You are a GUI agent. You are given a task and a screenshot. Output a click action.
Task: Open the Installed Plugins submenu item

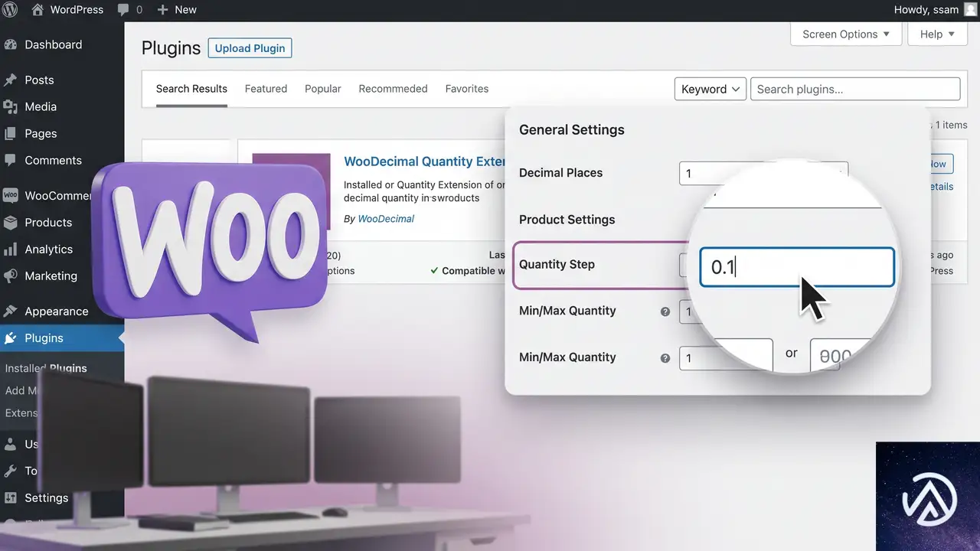[46, 368]
